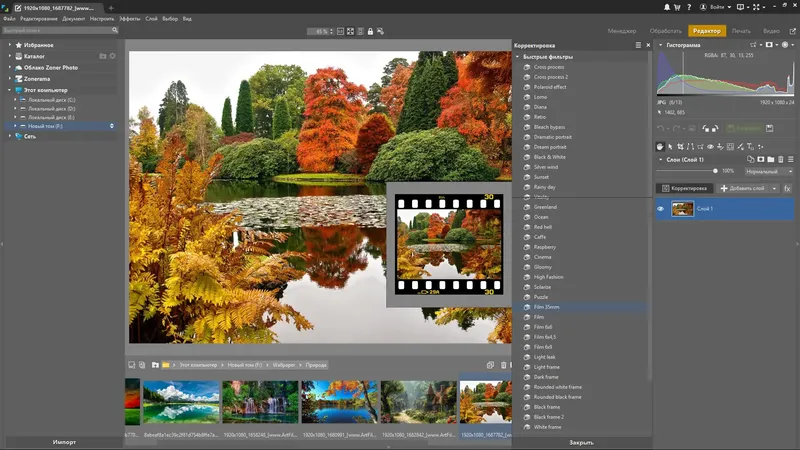Click the zoom lock padlock icon
The width and height of the screenshot is (800, 450).
click(370, 32)
